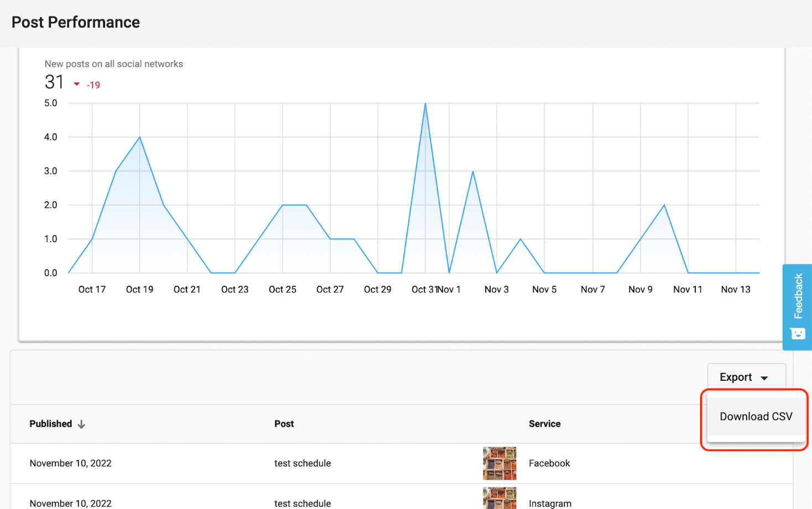This screenshot has width=812, height=509.
Task: Click the caret arrow beside Export
Action: tap(764, 378)
